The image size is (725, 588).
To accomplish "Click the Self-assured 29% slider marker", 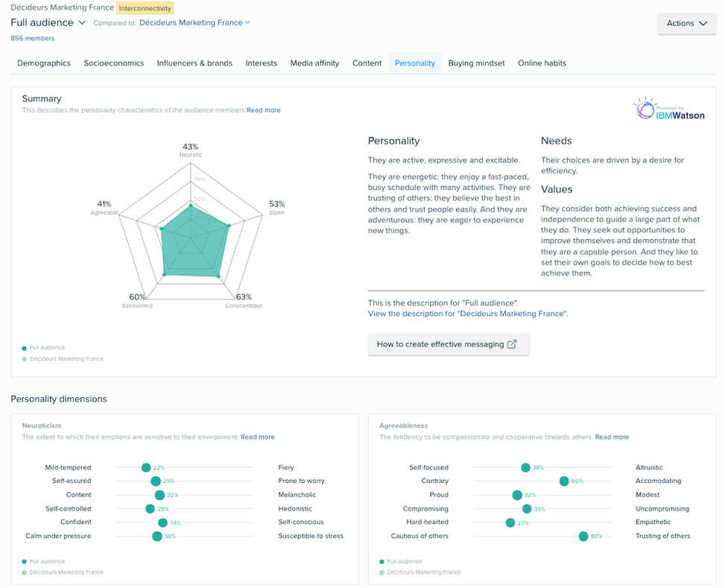I will pos(156,481).
